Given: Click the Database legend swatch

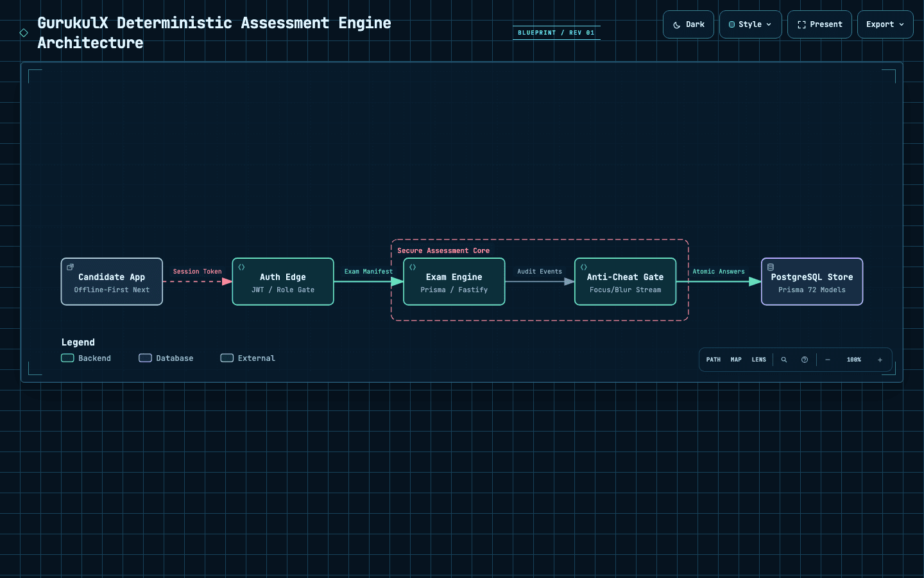Looking at the screenshot, I should (145, 358).
